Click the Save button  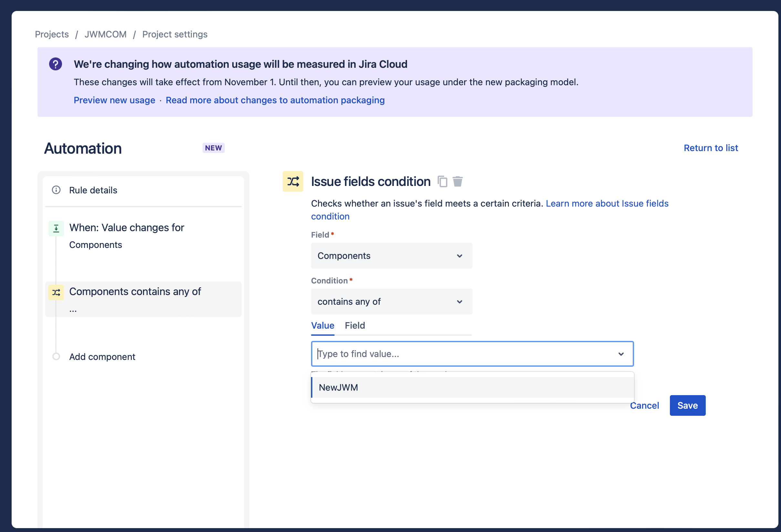(x=687, y=405)
